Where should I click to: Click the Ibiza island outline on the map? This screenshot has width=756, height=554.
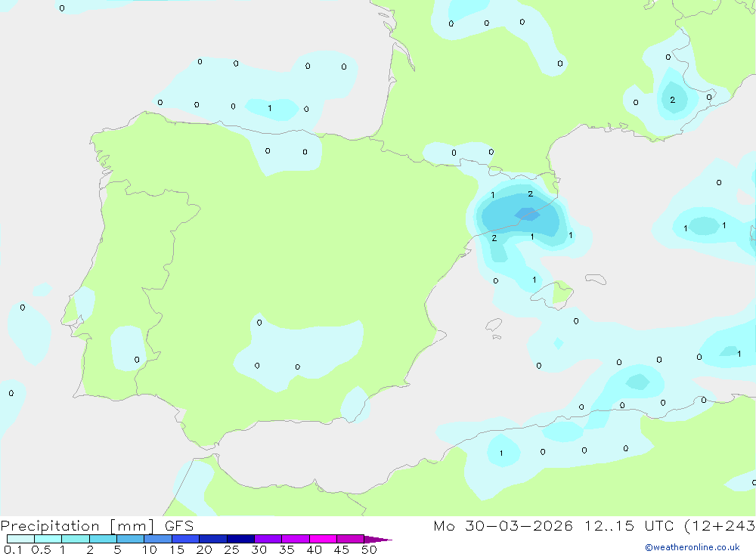click(494, 324)
